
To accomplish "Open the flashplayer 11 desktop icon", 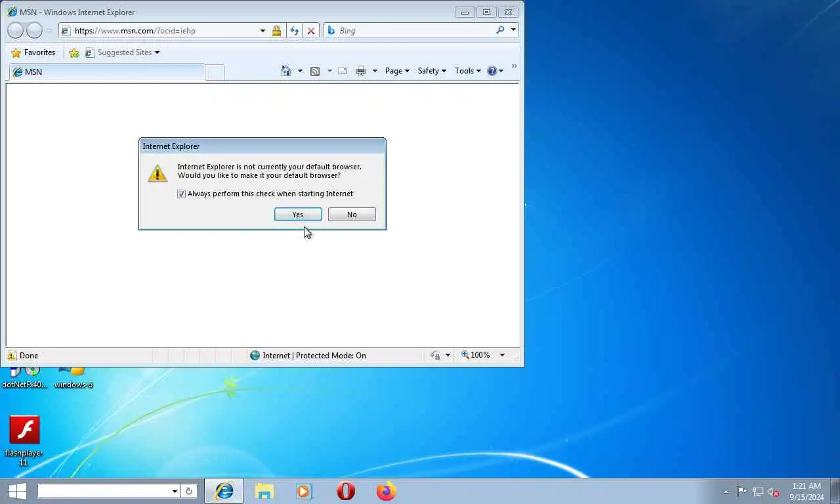I will (24, 440).
